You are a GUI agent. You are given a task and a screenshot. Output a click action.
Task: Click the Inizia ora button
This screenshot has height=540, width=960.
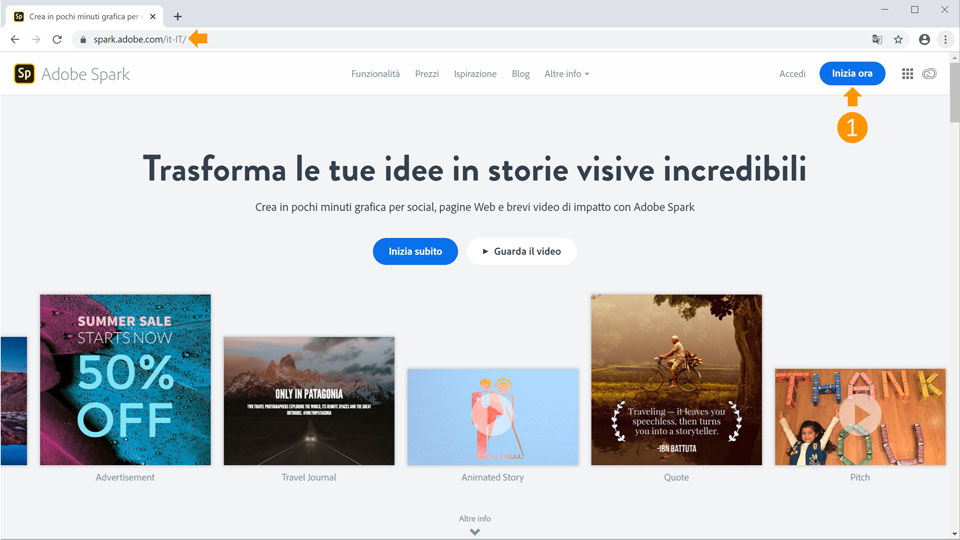click(852, 73)
